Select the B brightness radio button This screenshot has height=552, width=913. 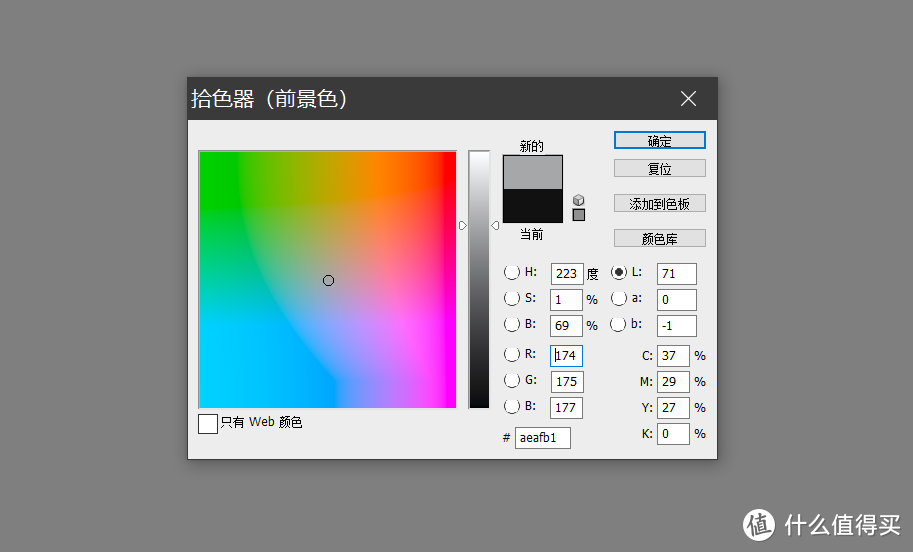pos(512,324)
